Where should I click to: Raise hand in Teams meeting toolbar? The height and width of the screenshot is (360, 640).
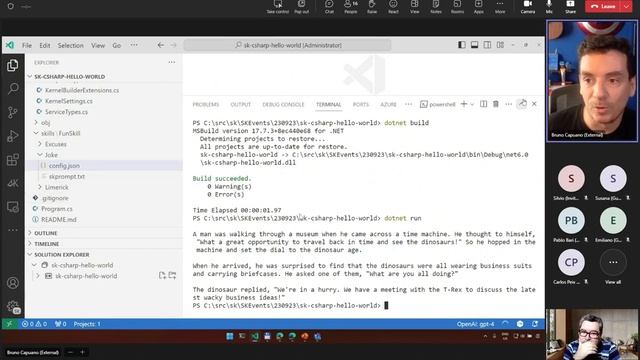pyautogui.click(x=372, y=7)
